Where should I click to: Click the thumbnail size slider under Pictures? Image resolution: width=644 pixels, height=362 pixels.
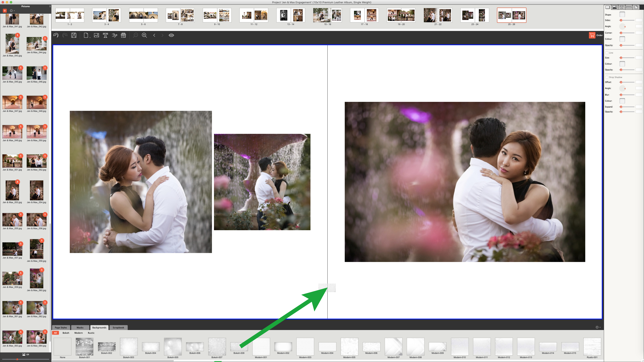pos(25,359)
